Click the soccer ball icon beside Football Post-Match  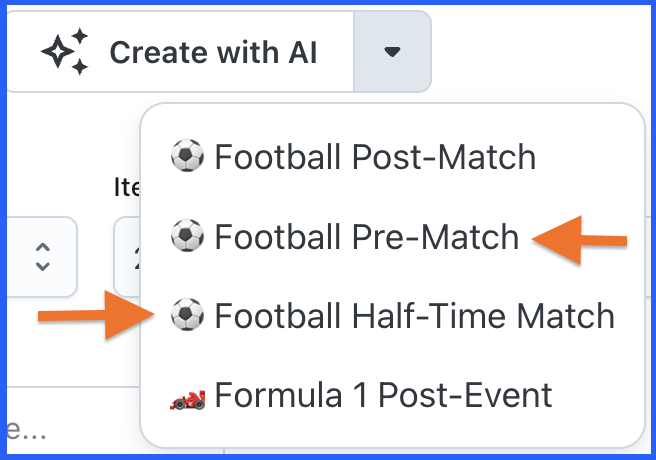click(x=187, y=157)
